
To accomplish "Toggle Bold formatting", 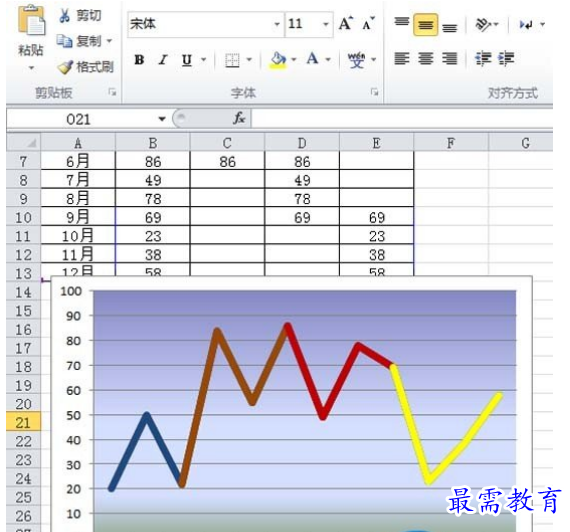I will [x=139, y=60].
